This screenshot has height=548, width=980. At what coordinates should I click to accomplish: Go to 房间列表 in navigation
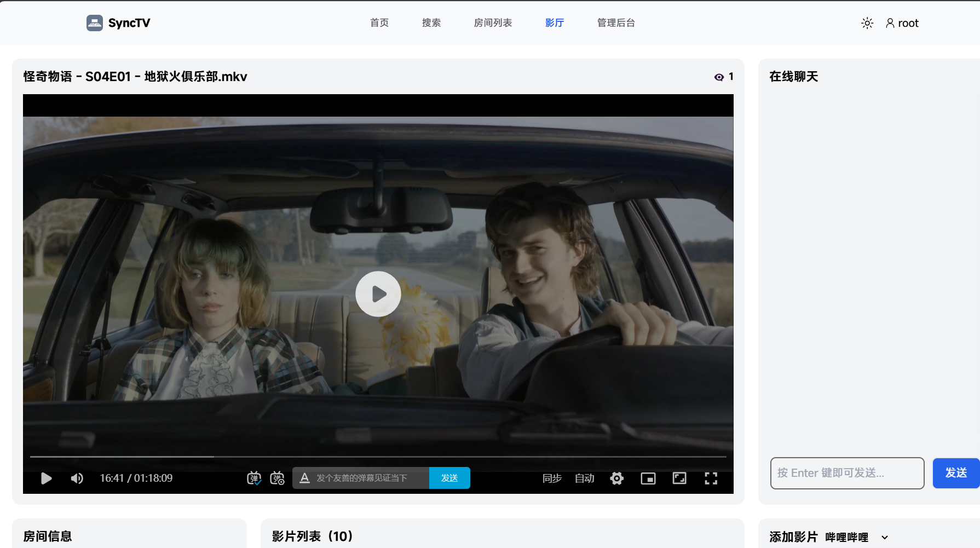(x=493, y=22)
